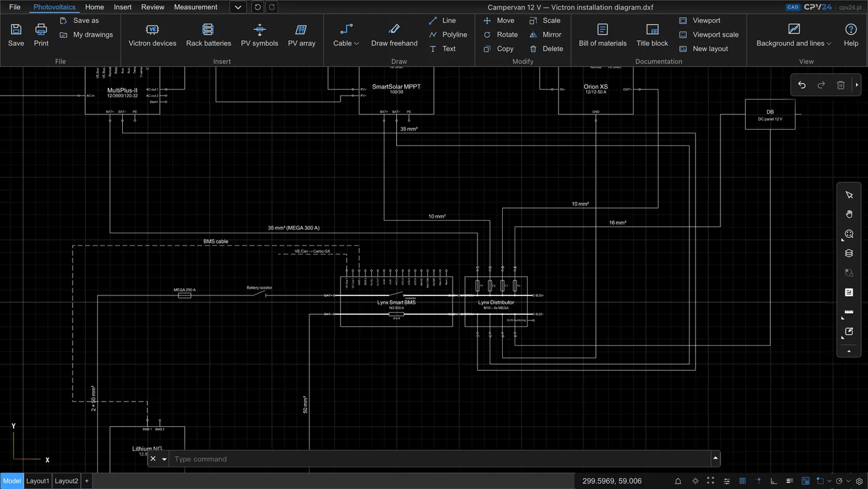This screenshot has width=868, height=489.
Task: Open the File menu
Action: (15, 7)
